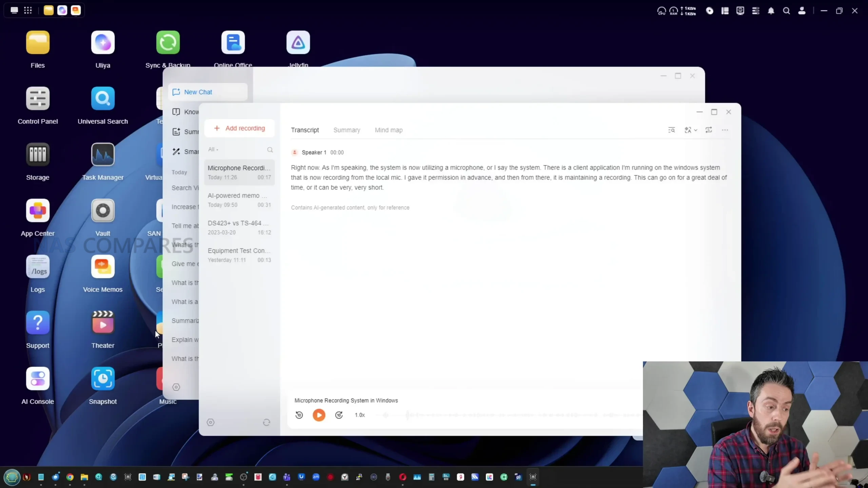Click the speaker switch icon in toolbar
Viewport: 868px width, 488px height.
tap(709, 130)
